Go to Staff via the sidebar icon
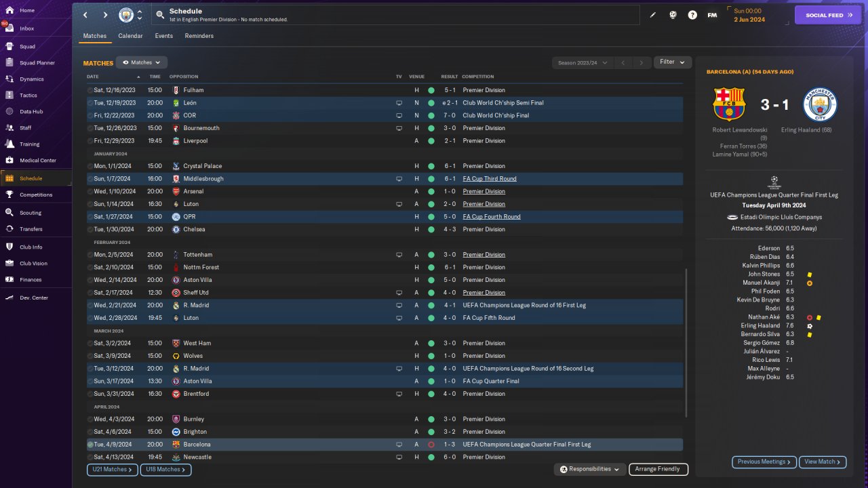Viewport: 868px width, 488px height. coord(9,128)
